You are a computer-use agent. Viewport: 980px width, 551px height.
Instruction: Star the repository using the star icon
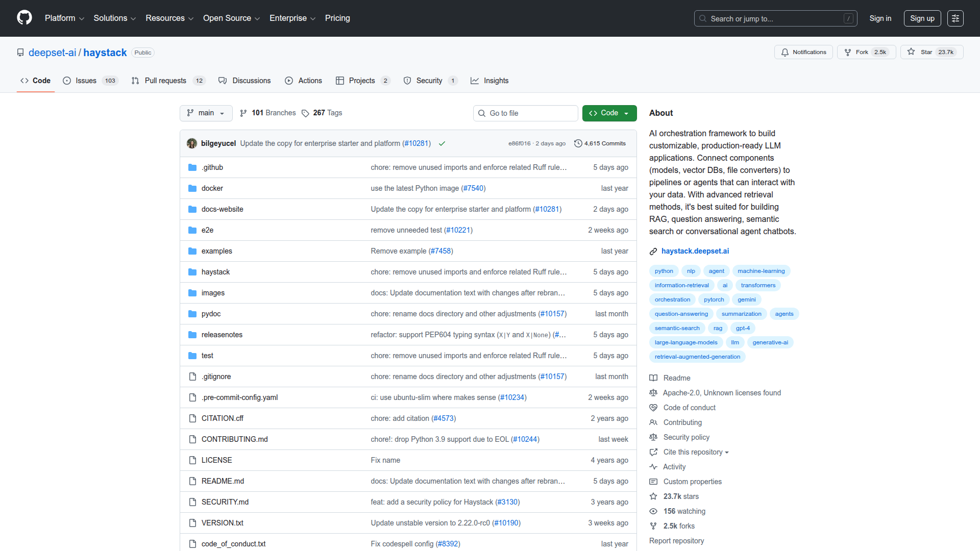pos(912,52)
